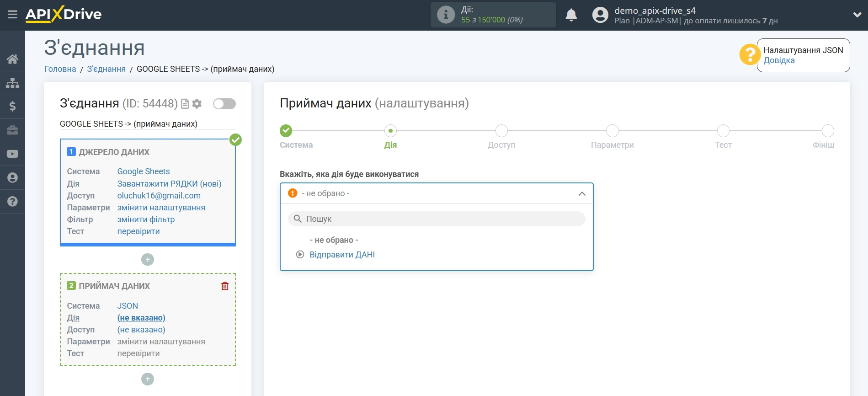Click the Google Sheets system link

pyautogui.click(x=144, y=171)
